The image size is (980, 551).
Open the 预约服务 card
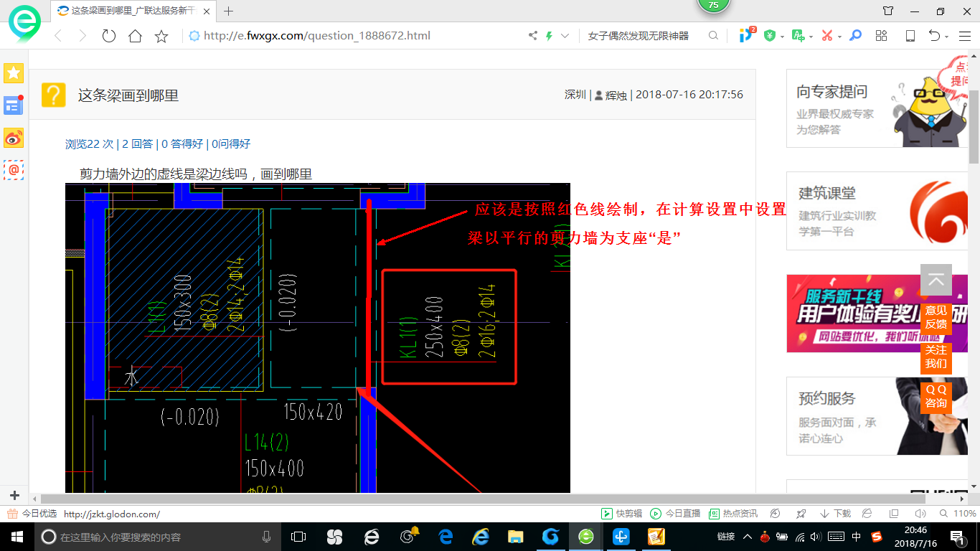tap(876, 416)
